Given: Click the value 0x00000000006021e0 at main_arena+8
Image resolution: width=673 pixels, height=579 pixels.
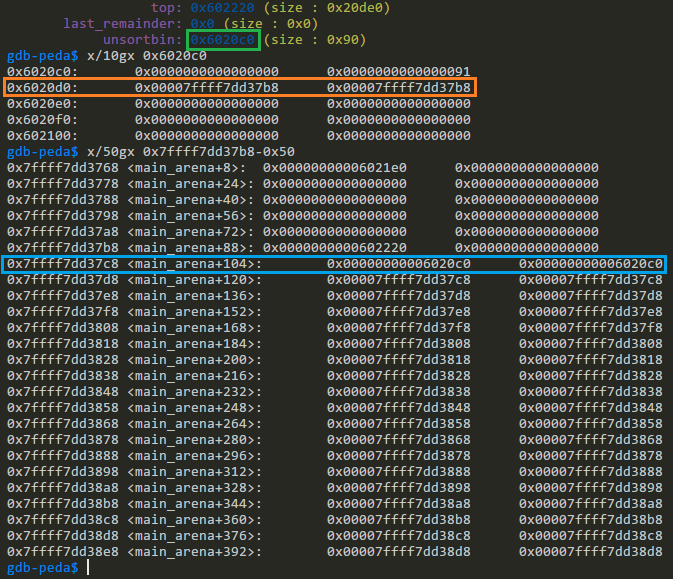Looking at the screenshot, I should tap(335, 168).
